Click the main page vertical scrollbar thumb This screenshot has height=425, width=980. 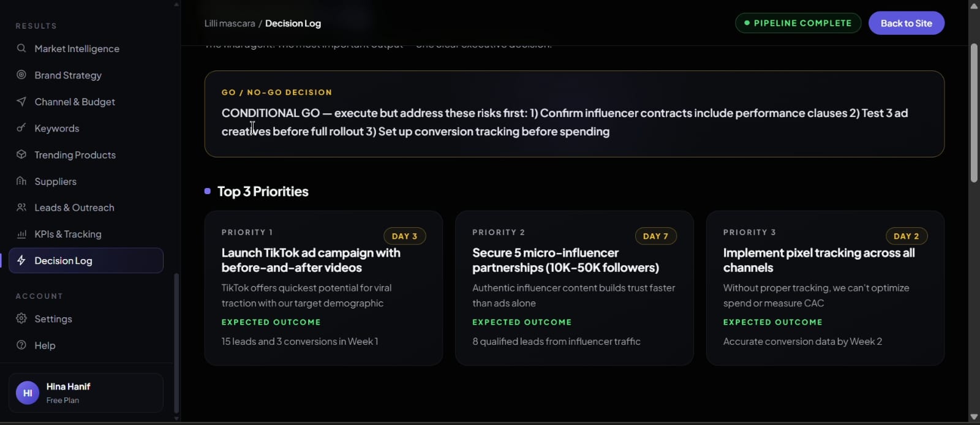point(974,113)
